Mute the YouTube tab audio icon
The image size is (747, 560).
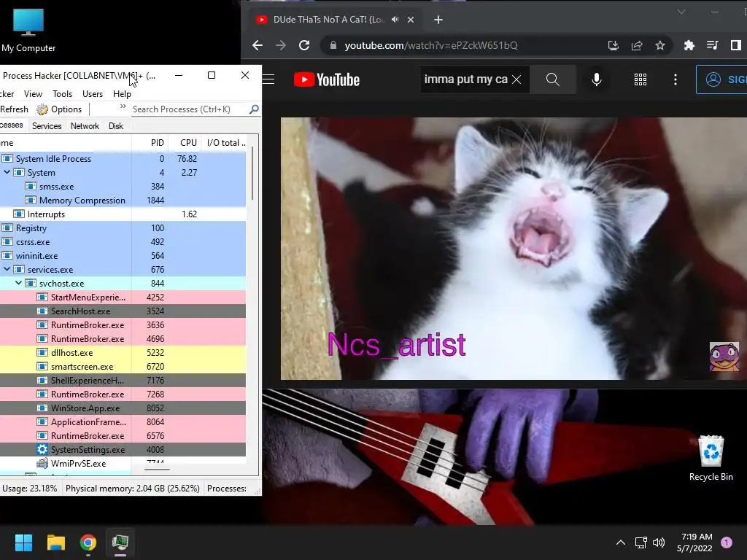pos(395,20)
